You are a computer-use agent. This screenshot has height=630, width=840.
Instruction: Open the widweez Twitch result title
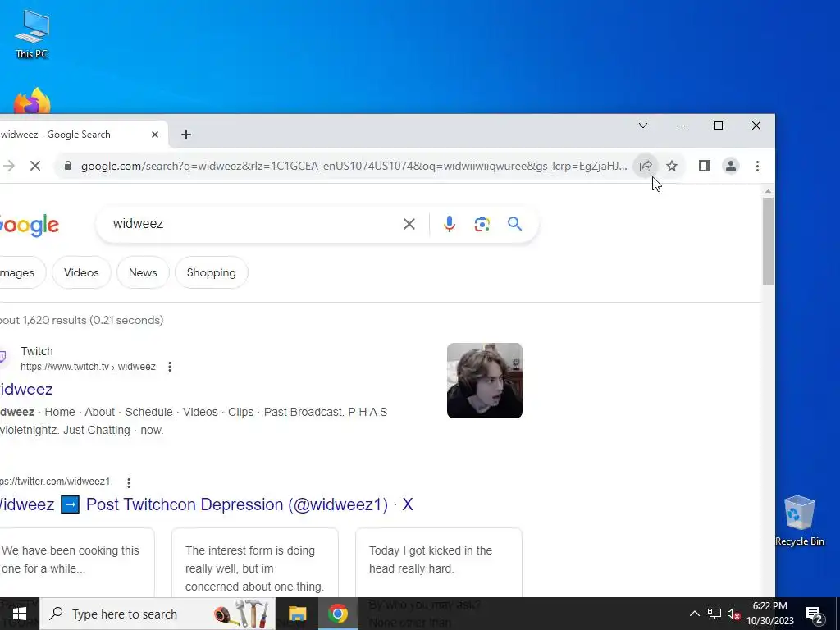coord(26,390)
